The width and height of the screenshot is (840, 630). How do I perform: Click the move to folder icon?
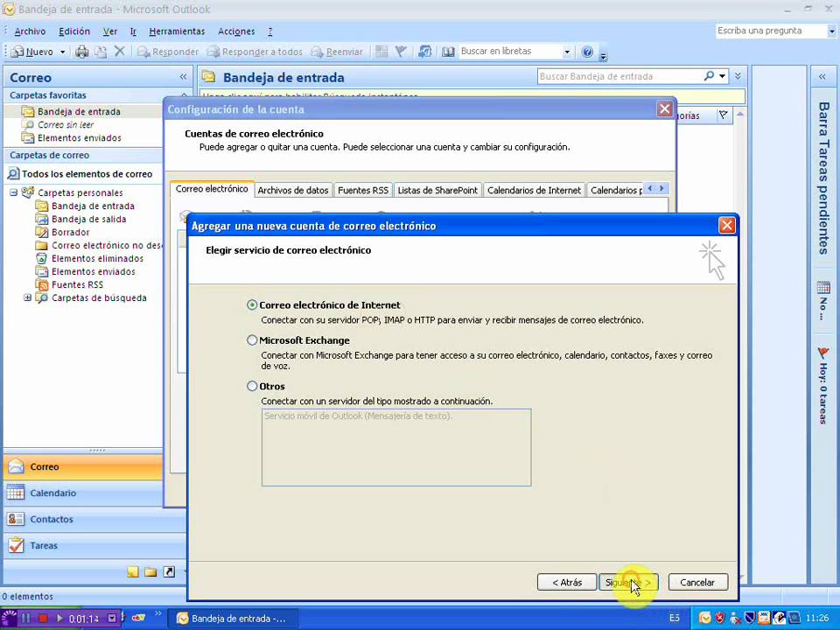(101, 52)
